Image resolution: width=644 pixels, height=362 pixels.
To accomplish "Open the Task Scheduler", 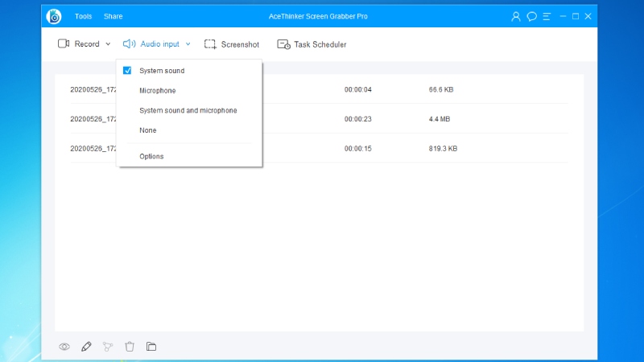I will [312, 44].
